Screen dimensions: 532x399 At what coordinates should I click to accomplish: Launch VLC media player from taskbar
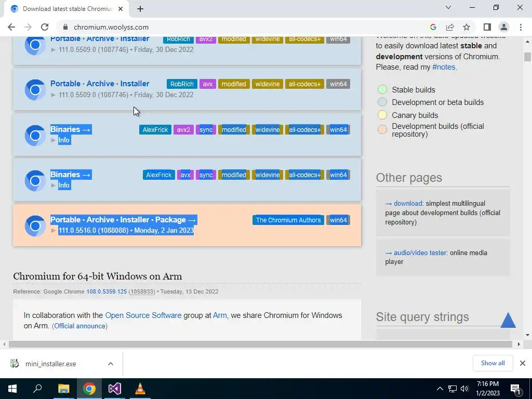140,389
